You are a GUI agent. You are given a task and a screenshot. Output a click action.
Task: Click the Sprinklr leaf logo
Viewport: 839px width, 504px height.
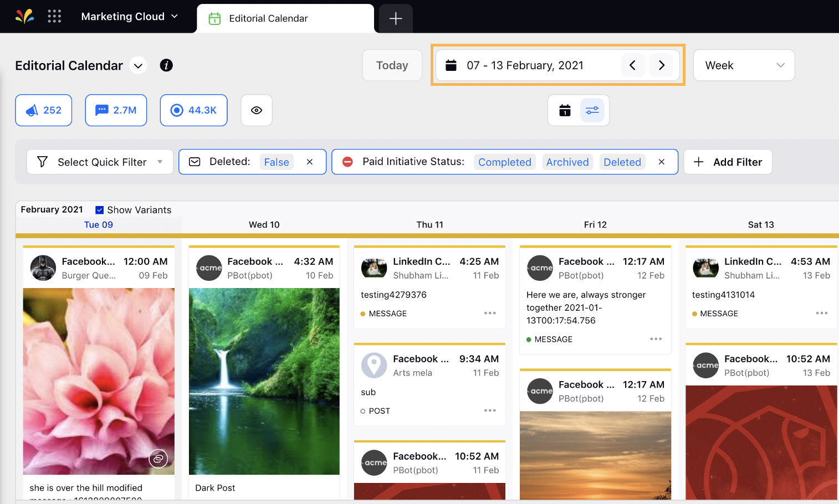click(24, 16)
